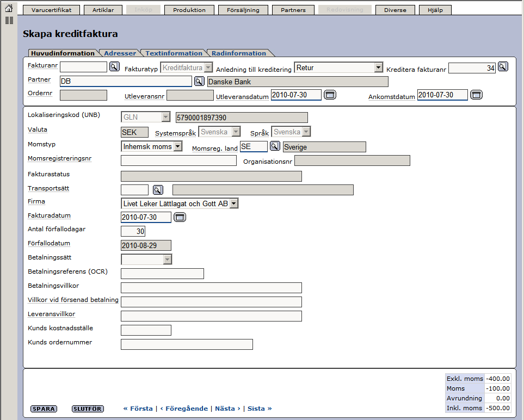Open calendar for Utleveransdatum

click(x=330, y=95)
